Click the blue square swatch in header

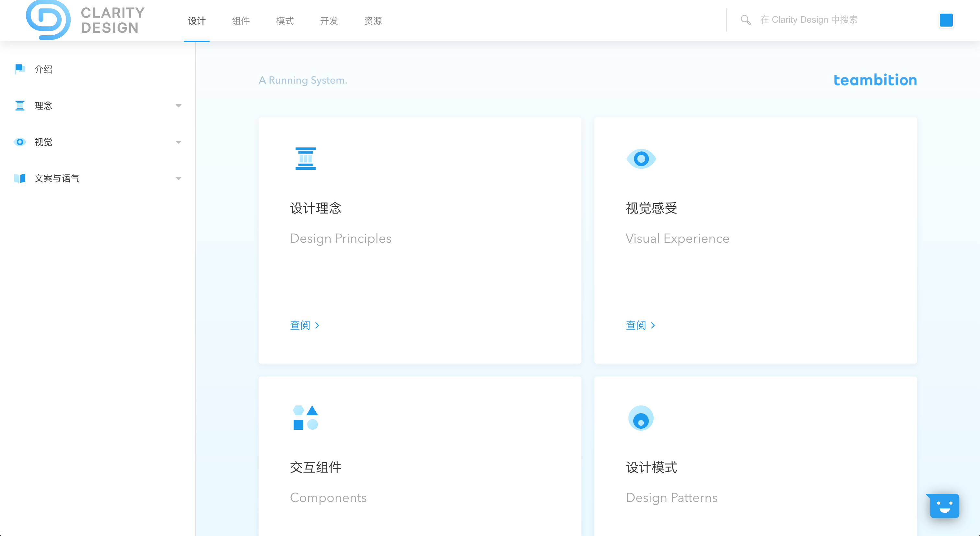[946, 20]
